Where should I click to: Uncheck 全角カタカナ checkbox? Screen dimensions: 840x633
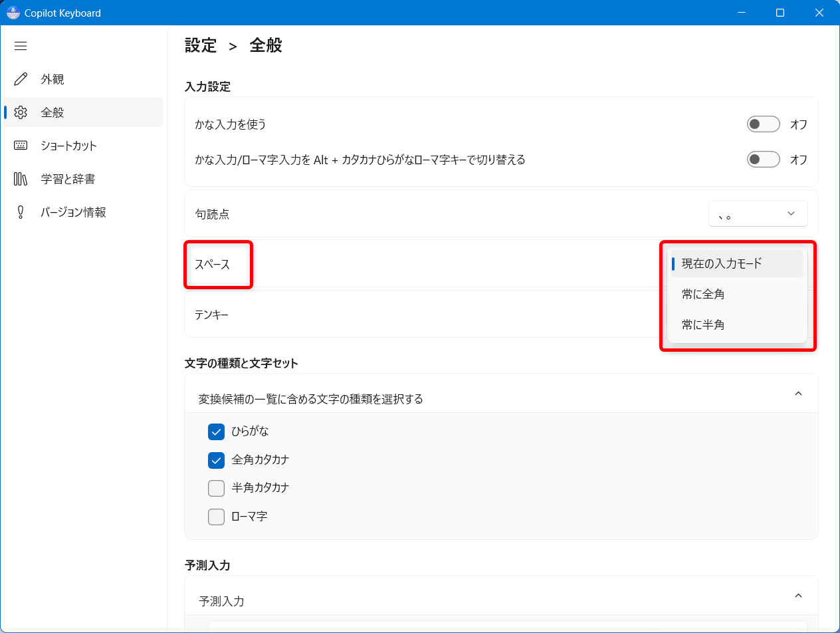(x=216, y=460)
